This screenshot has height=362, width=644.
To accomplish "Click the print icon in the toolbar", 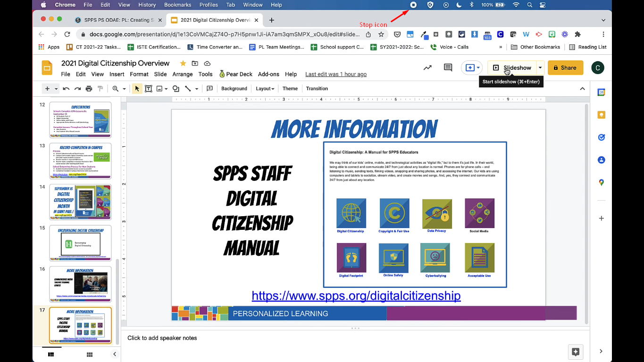I will 89,89.
